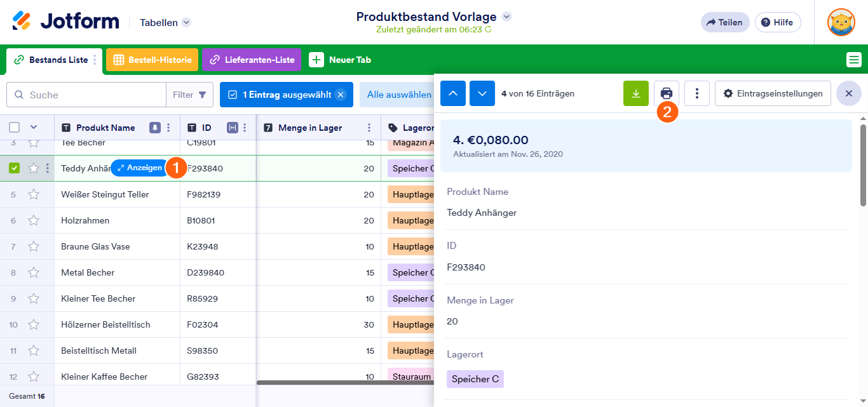Screen dimensions: 868x407
Task: Go to previous entry using up arrow
Action: tap(453, 93)
